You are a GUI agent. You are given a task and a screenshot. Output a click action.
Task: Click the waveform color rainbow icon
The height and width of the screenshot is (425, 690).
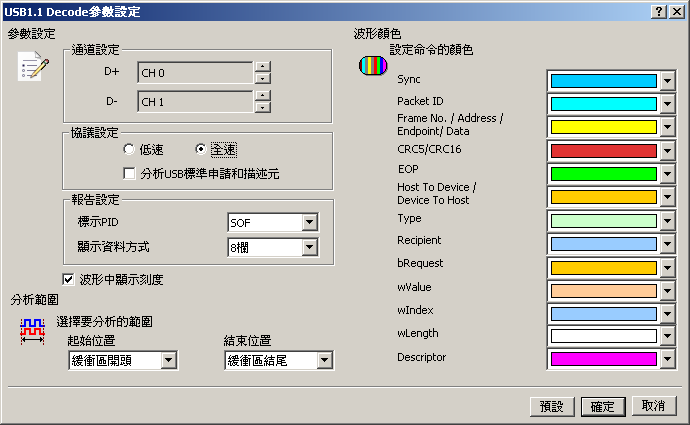373,66
